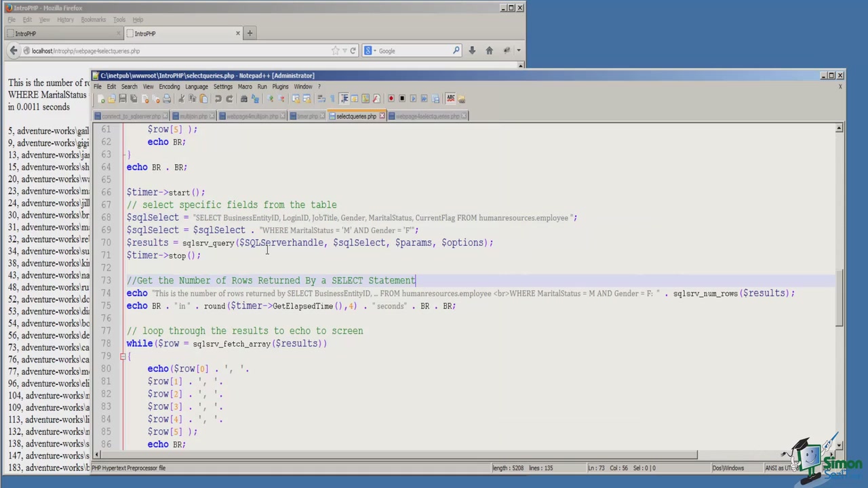
Task: Open a new Firefox tab
Action: coord(250,33)
